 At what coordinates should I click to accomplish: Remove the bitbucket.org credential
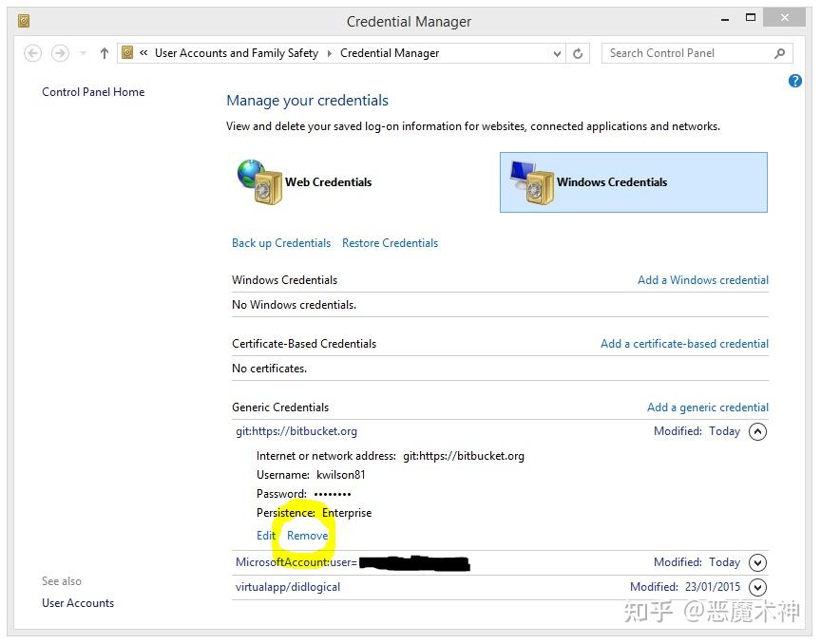click(x=307, y=535)
